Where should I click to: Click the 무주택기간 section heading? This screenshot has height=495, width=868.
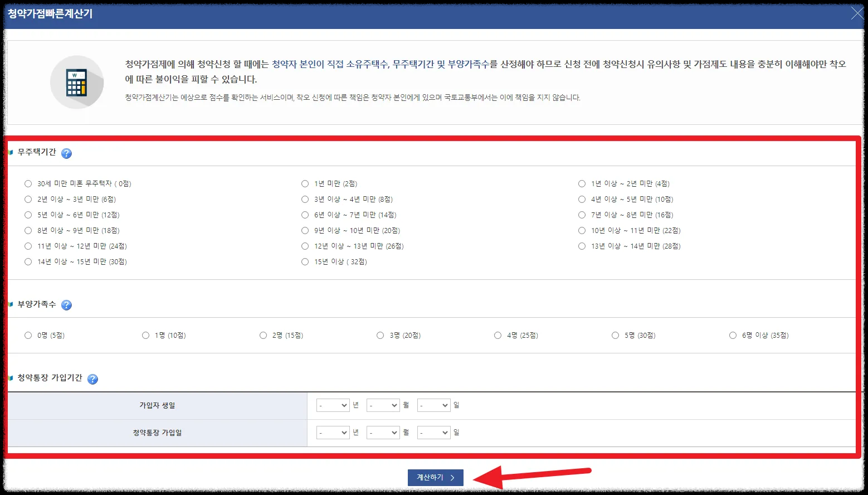(37, 152)
